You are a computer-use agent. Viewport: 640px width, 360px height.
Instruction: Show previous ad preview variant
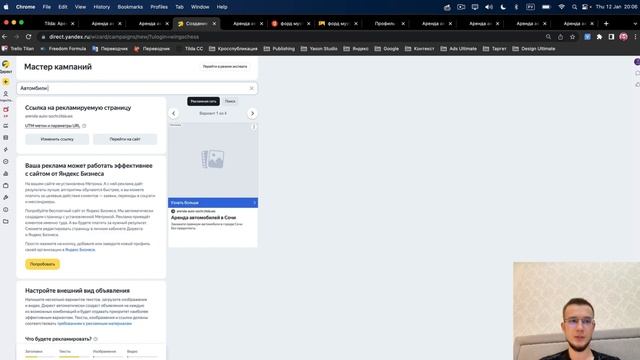point(173,113)
